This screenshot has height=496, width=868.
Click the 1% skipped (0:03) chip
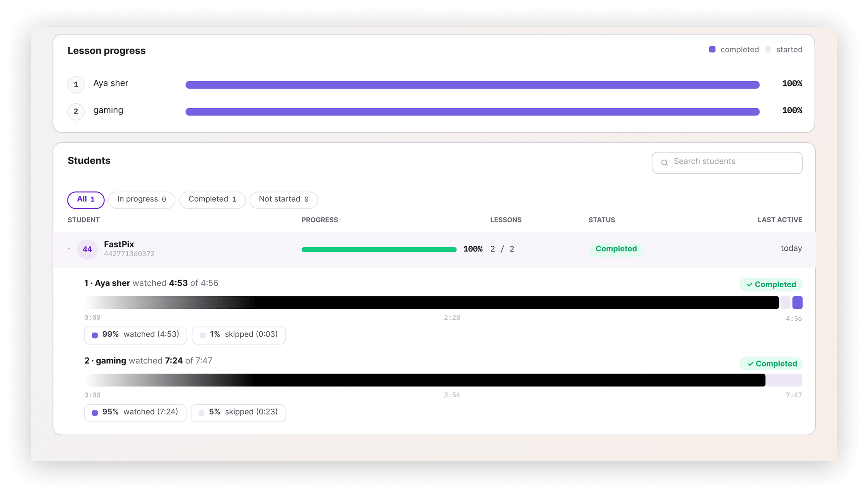point(239,335)
